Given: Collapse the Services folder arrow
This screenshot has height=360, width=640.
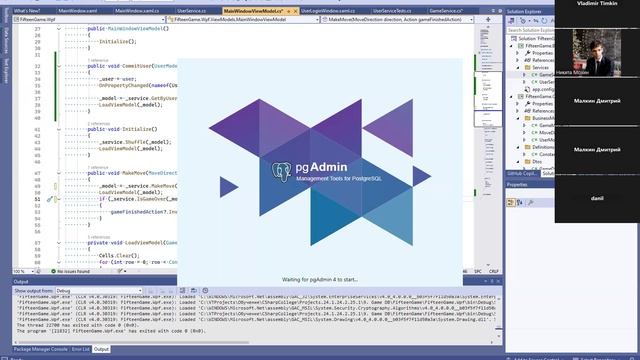Looking at the screenshot, I should coord(518,67).
